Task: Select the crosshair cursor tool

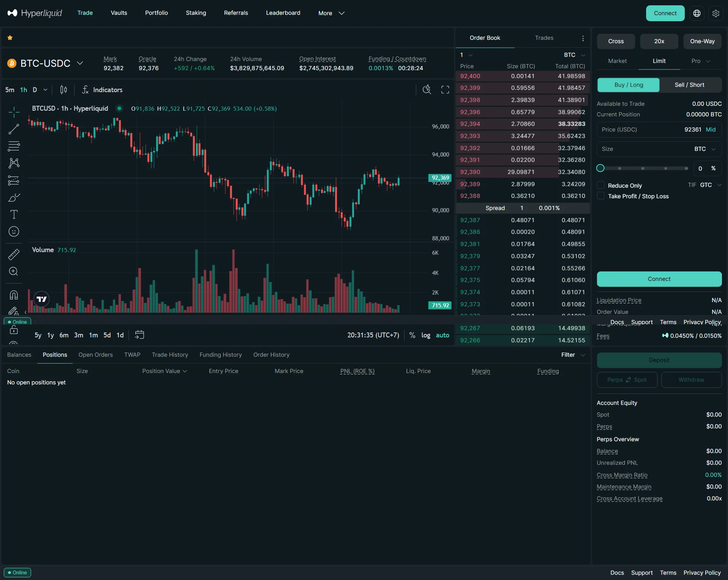Action: click(14, 112)
